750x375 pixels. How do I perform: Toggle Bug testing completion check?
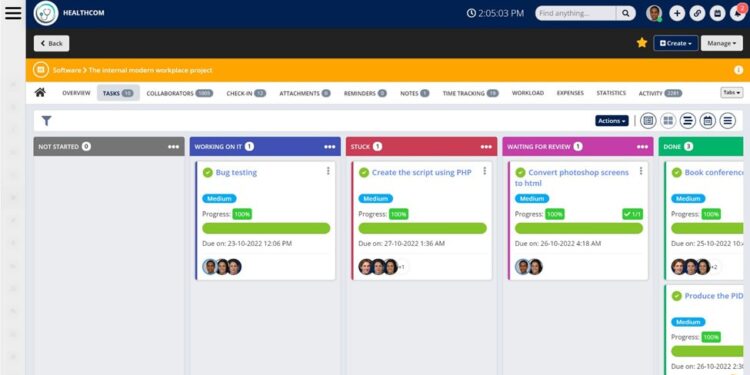pyautogui.click(x=208, y=173)
